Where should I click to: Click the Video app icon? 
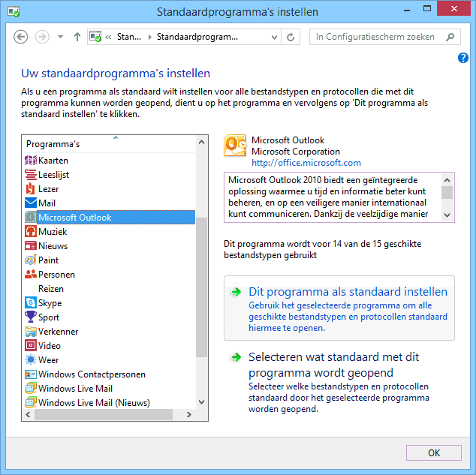click(x=30, y=346)
